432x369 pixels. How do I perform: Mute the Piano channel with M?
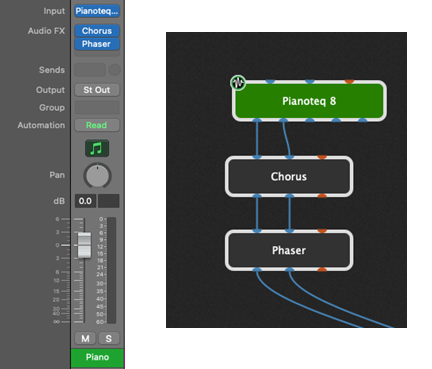(x=85, y=339)
